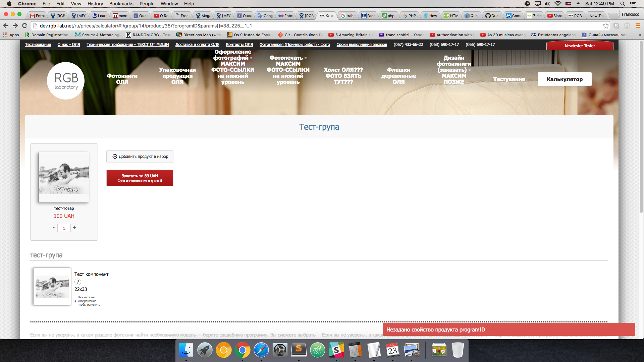This screenshot has height=362, width=644.
Task: Click the quantity input field
Action: tap(64, 228)
